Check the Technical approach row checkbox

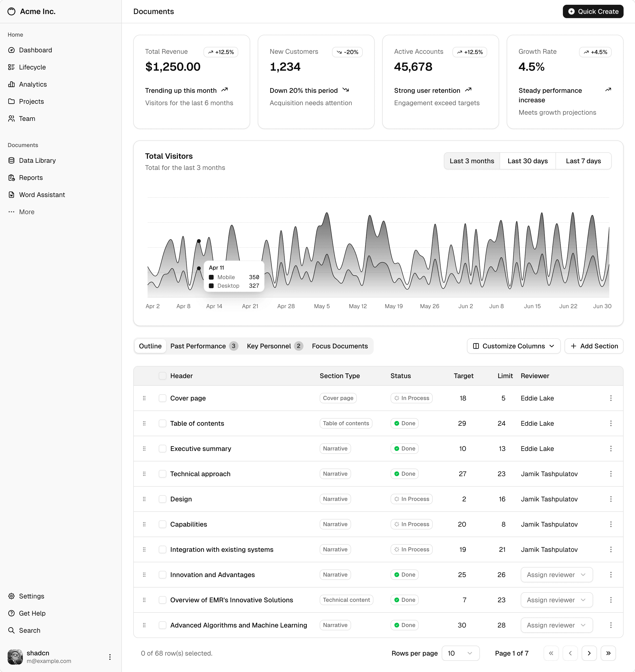point(163,474)
